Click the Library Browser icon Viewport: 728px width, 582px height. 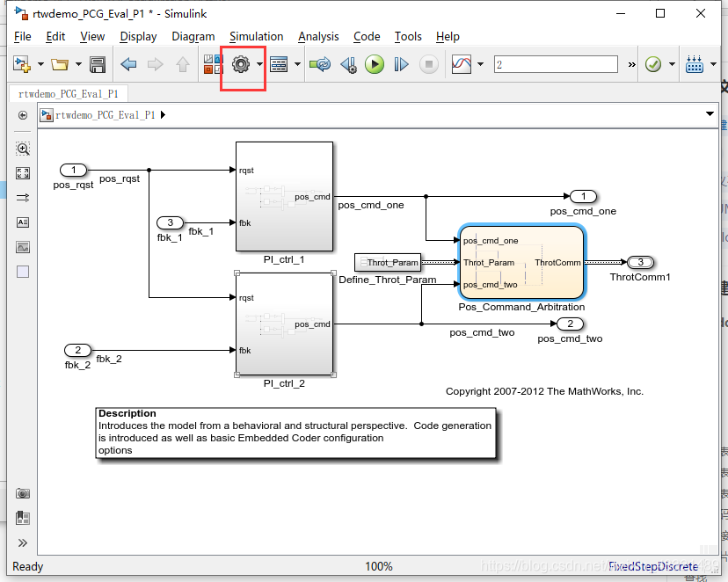pos(212,64)
